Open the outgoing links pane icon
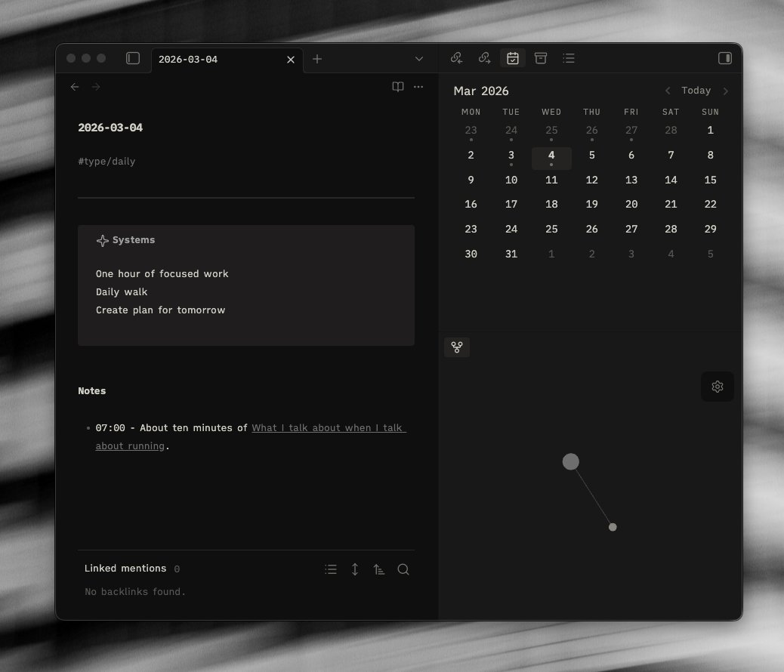 coord(484,58)
